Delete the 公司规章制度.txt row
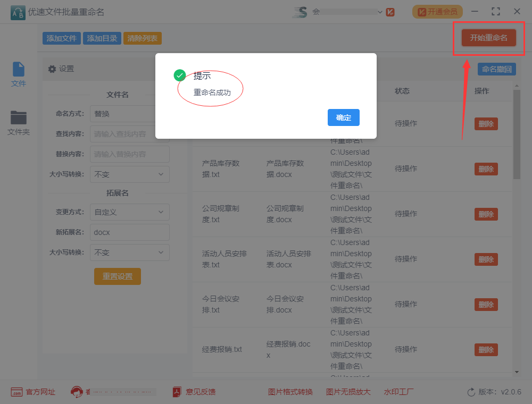 point(486,214)
